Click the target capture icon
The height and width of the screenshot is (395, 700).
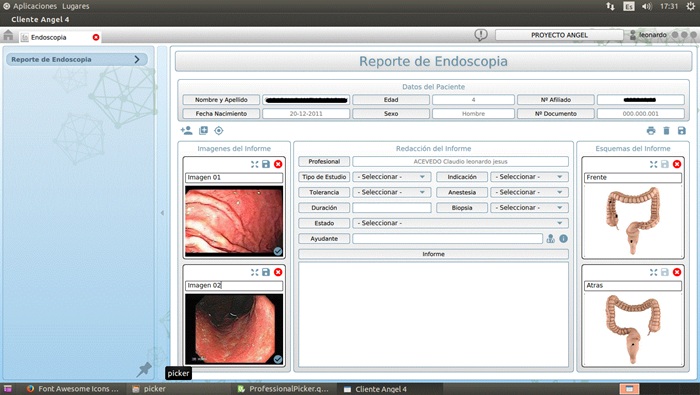(x=219, y=130)
